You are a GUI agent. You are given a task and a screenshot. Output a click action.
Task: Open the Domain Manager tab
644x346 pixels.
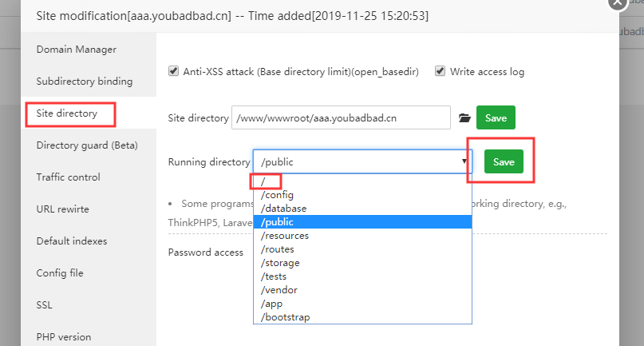click(77, 50)
